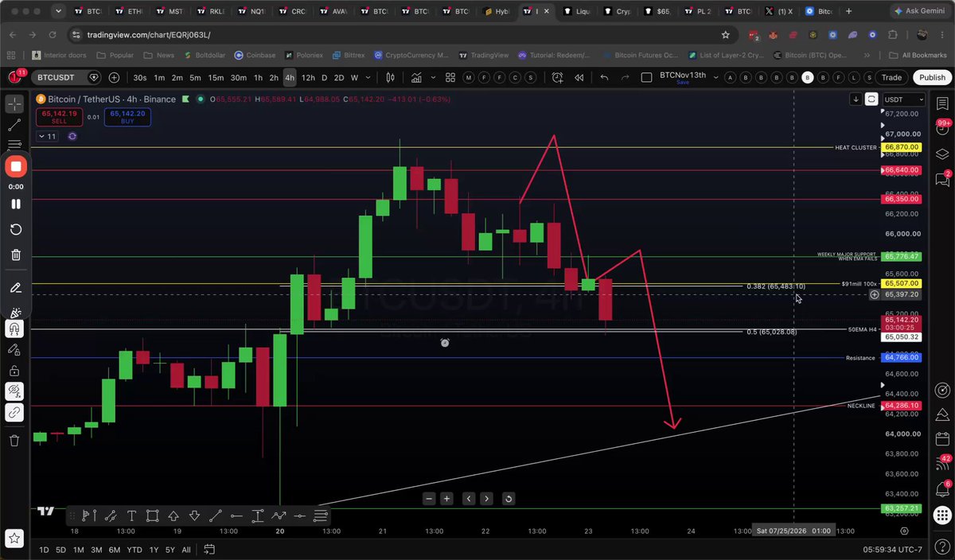
Task: Click the blue BUY price button
Action: coord(127,117)
